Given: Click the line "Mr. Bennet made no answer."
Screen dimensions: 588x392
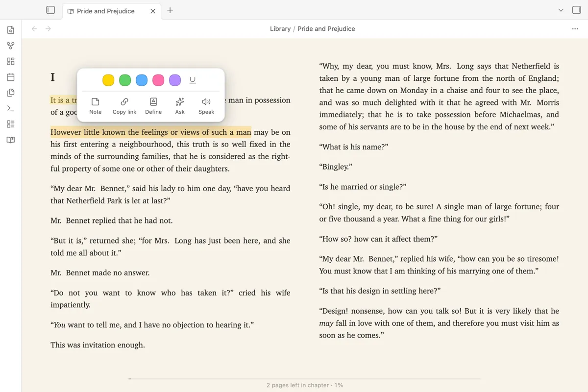Looking at the screenshot, I should click(100, 273).
